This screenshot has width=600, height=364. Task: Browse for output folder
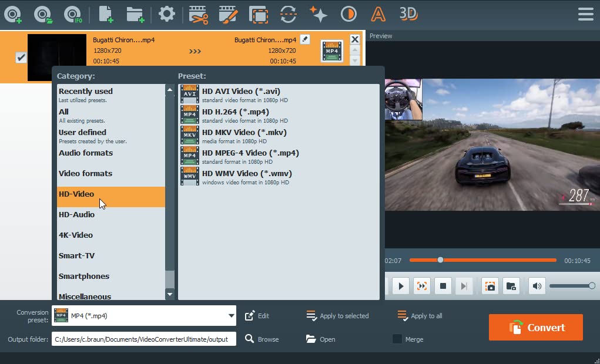pos(262,339)
